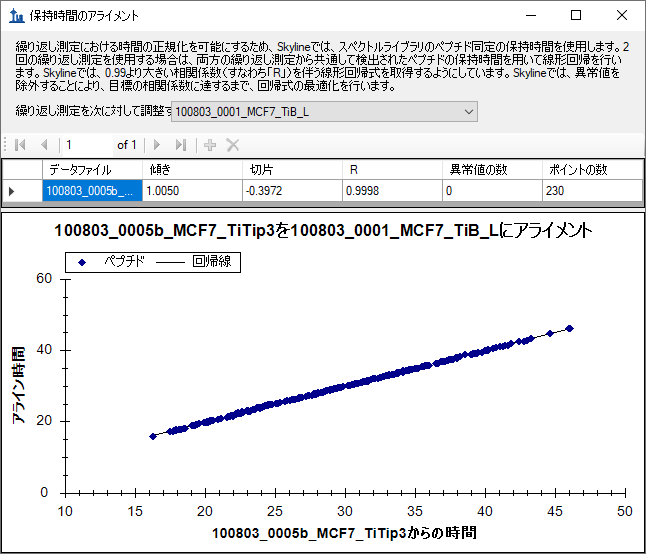646x554 pixels.
Task: Delete item X icon in navigator
Action: tap(233, 145)
